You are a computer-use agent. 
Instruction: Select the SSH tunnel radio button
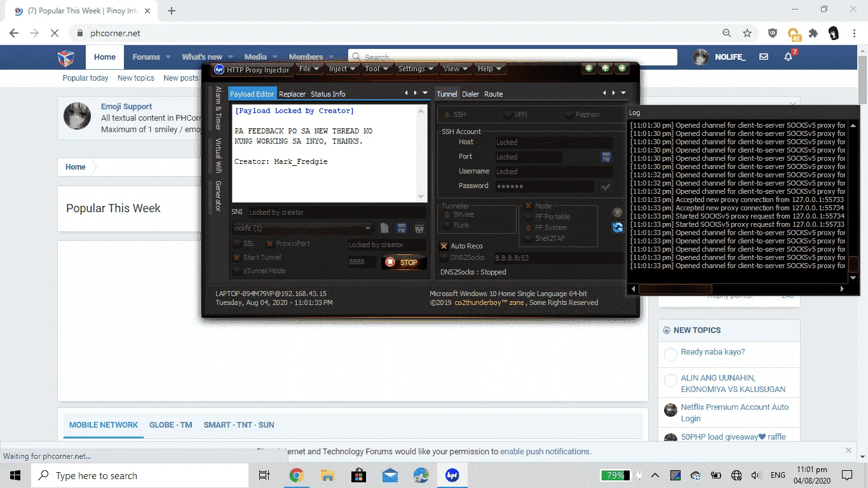[447, 114]
